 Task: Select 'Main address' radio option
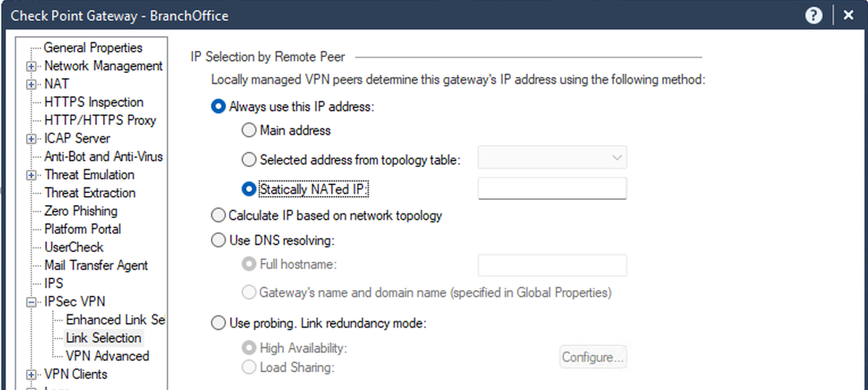coord(248,131)
